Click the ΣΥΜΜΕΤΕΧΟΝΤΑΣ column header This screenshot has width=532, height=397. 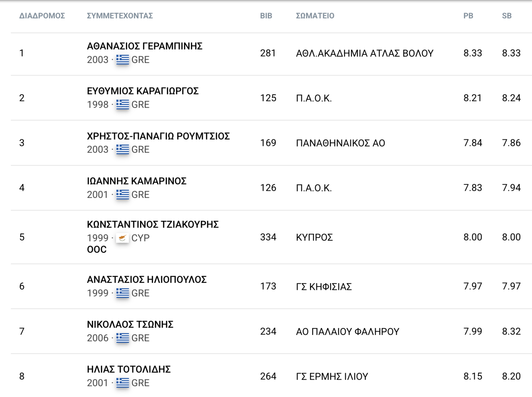click(120, 16)
